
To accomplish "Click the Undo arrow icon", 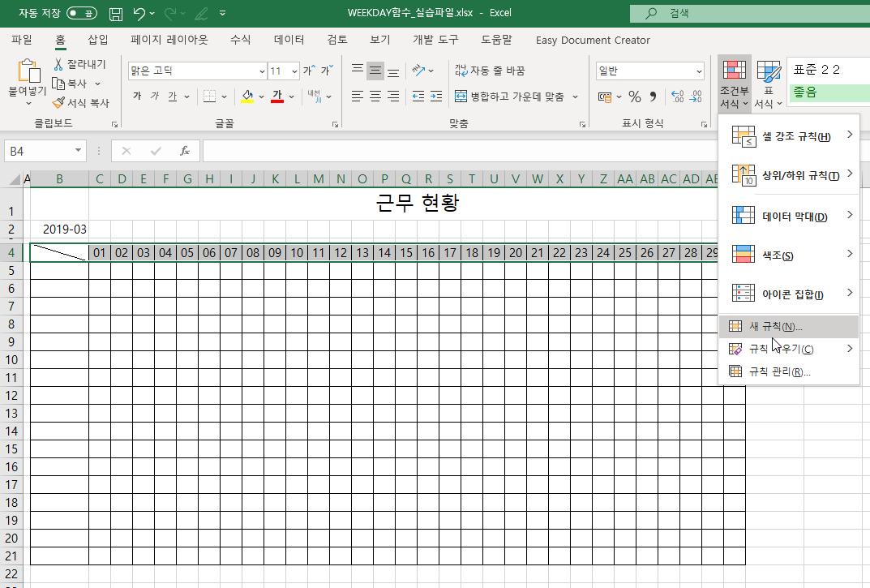I will pyautogui.click(x=139, y=13).
